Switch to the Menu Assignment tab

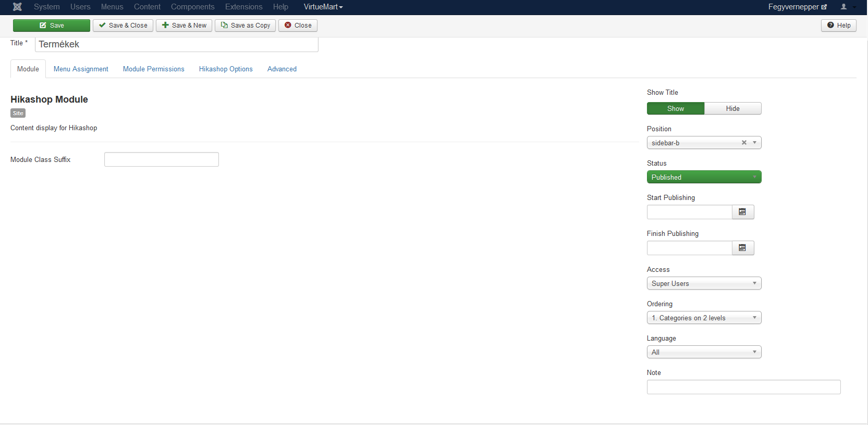(x=81, y=69)
